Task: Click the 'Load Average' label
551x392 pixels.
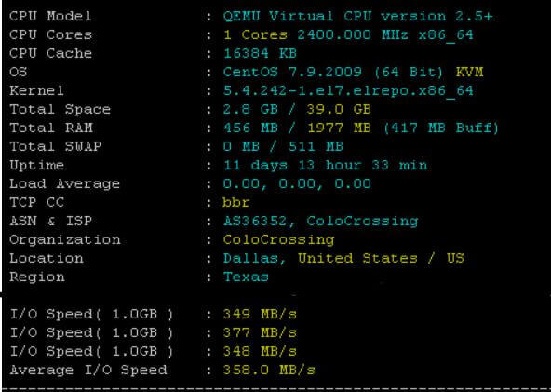Action: coord(64,183)
